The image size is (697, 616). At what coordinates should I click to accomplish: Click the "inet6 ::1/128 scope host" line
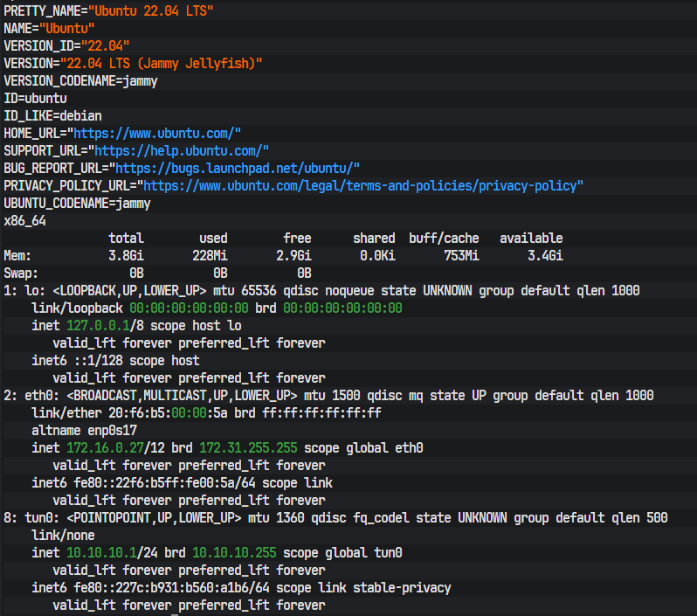point(115,361)
